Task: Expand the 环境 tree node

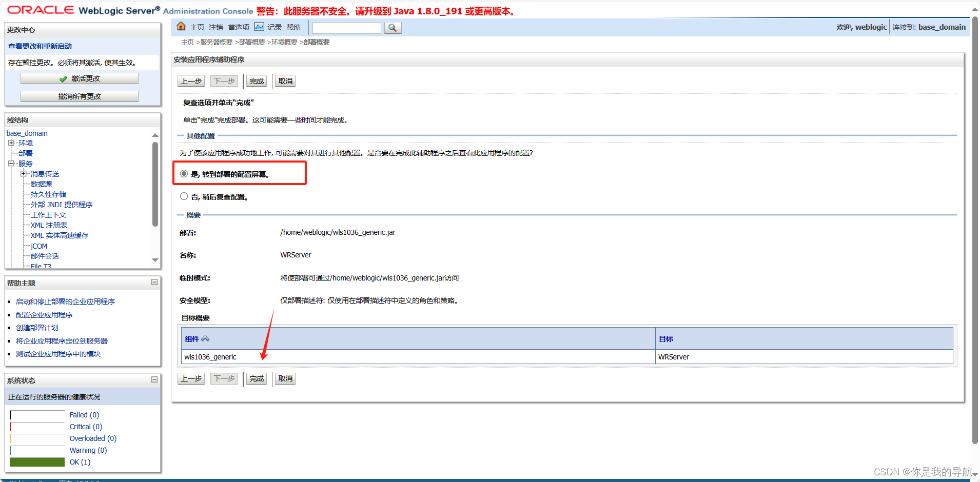Action: click(11, 143)
